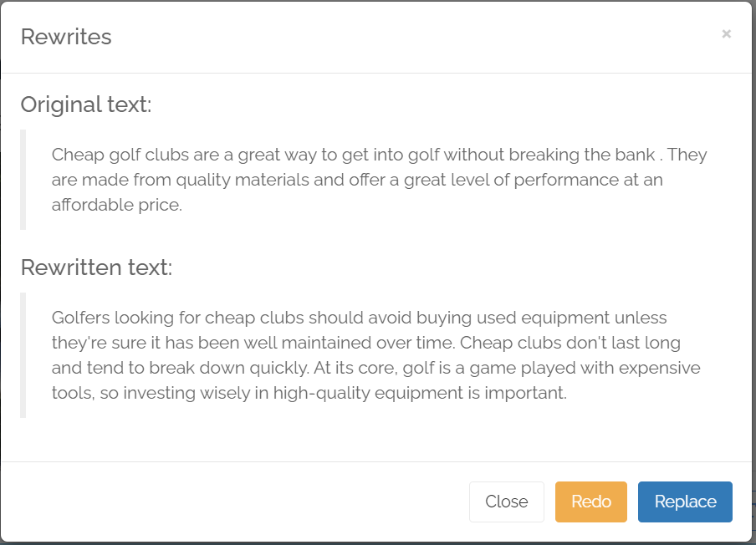Click the original text paragraph about cheap golf clubs
This screenshot has width=756, height=545.
click(379, 180)
